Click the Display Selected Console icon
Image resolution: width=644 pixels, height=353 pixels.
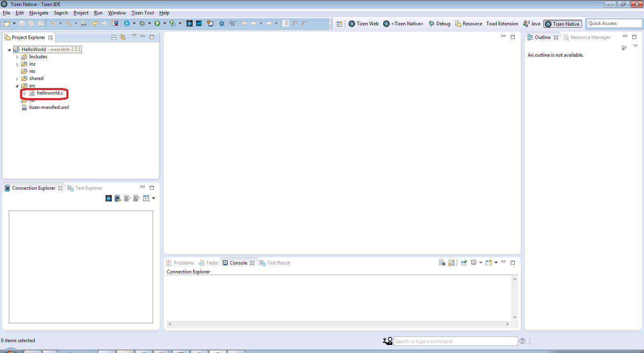click(x=474, y=263)
